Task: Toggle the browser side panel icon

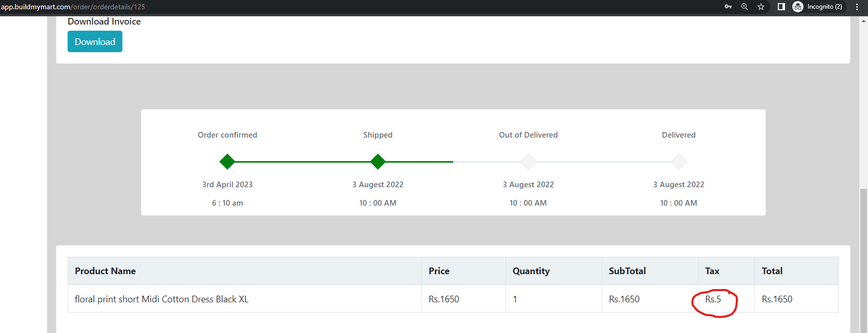Action: coord(781,7)
